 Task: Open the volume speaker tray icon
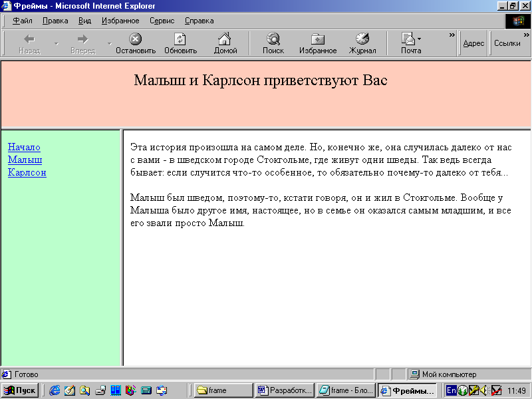484,390
